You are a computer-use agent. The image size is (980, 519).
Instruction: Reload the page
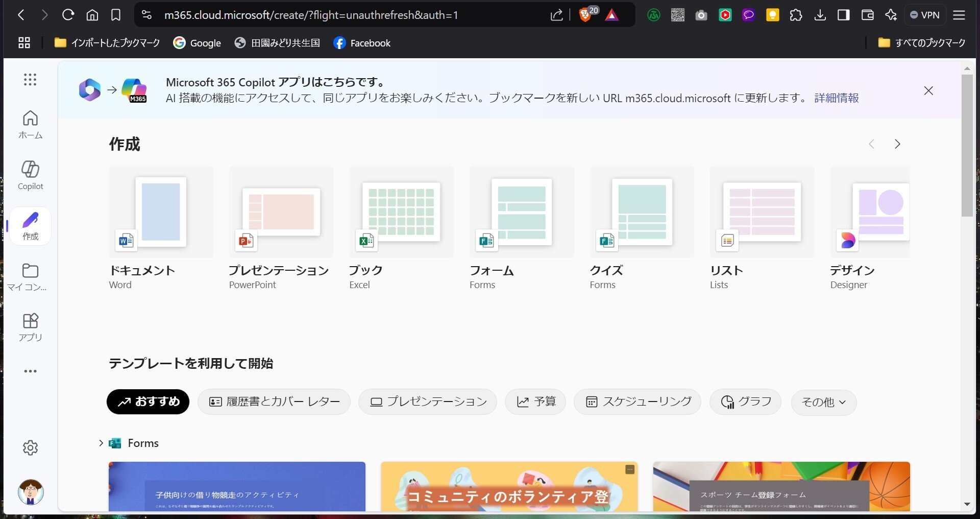coord(68,15)
